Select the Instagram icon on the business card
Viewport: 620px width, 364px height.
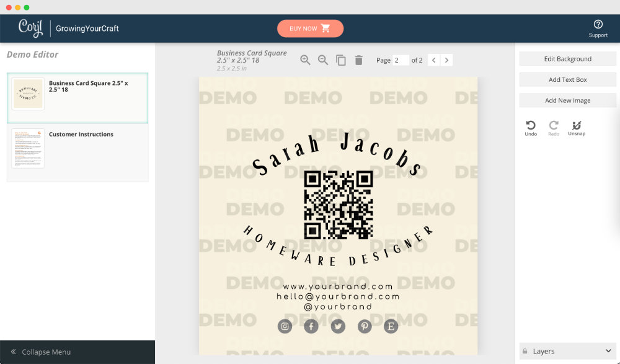coord(285,326)
